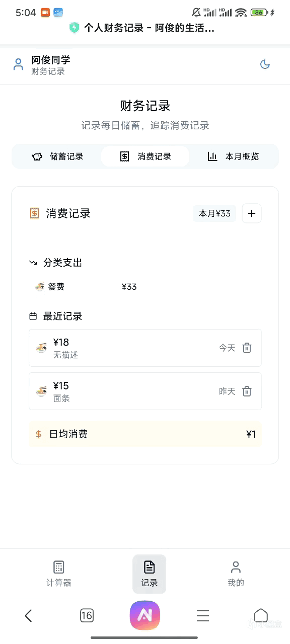This screenshot has height=644, width=290.
Task: Go back with the browser back arrow
Action: [29, 615]
